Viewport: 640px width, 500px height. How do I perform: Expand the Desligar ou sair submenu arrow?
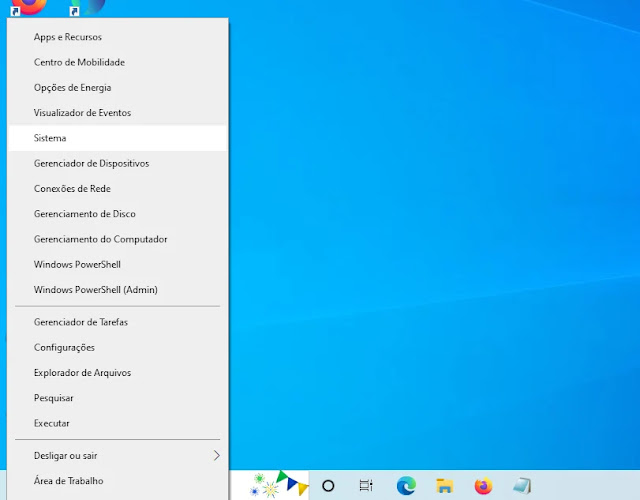coord(216,456)
